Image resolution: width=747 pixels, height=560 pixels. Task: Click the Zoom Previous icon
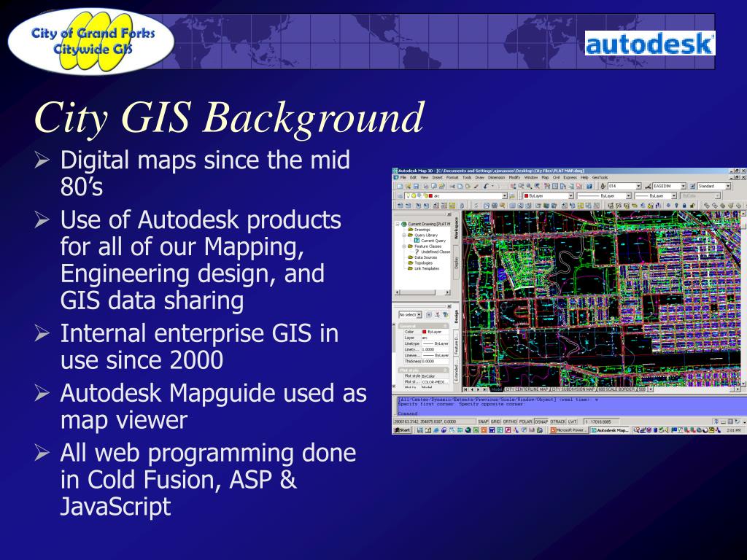pyautogui.click(x=536, y=186)
